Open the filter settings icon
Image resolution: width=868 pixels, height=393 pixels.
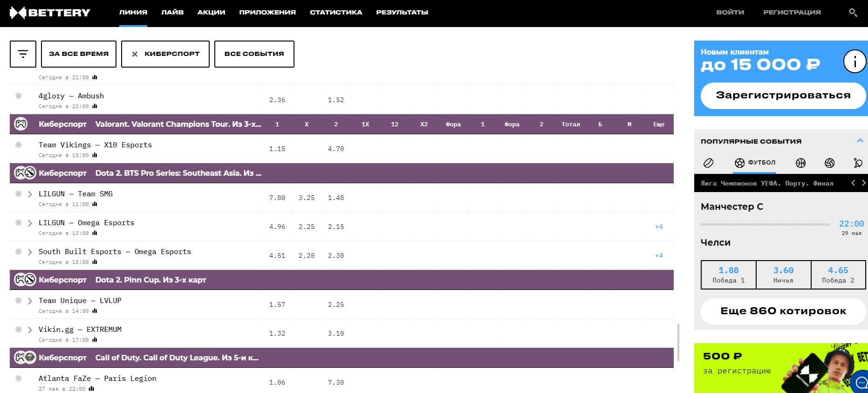point(23,54)
